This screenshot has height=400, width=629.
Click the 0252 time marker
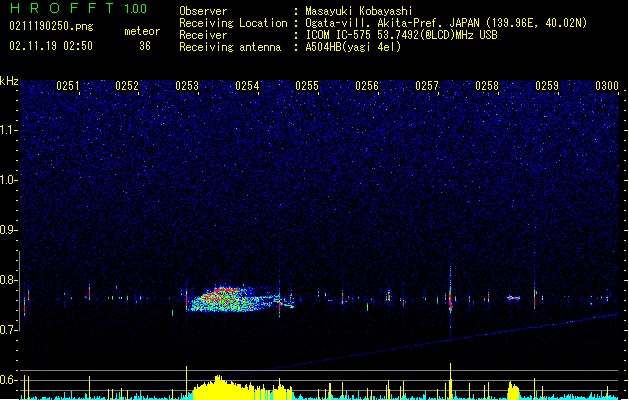(127, 85)
